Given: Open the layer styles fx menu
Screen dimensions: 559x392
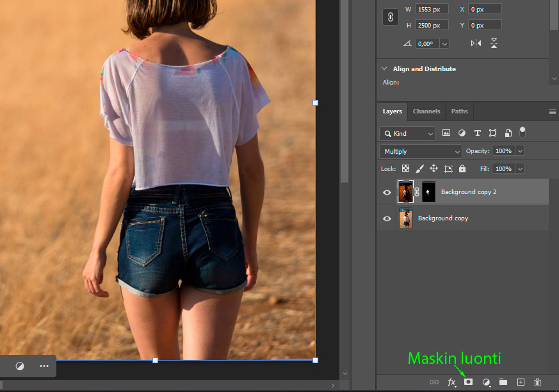Looking at the screenshot, I should (451, 382).
